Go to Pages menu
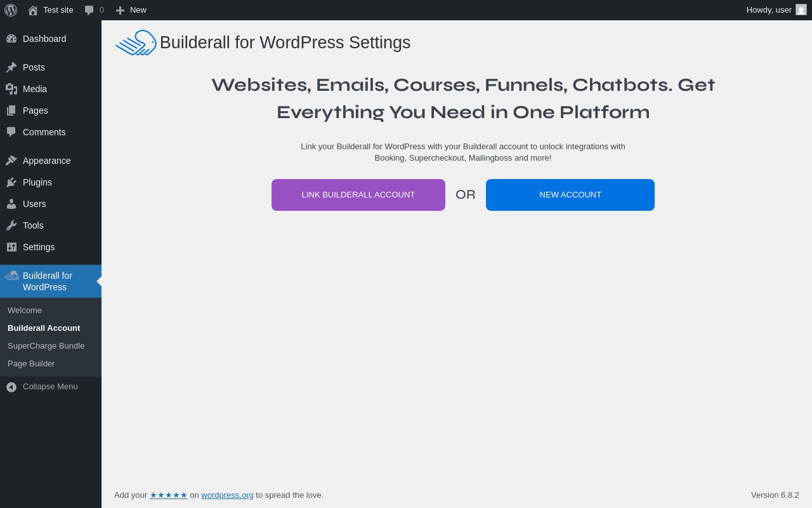 (x=51, y=110)
